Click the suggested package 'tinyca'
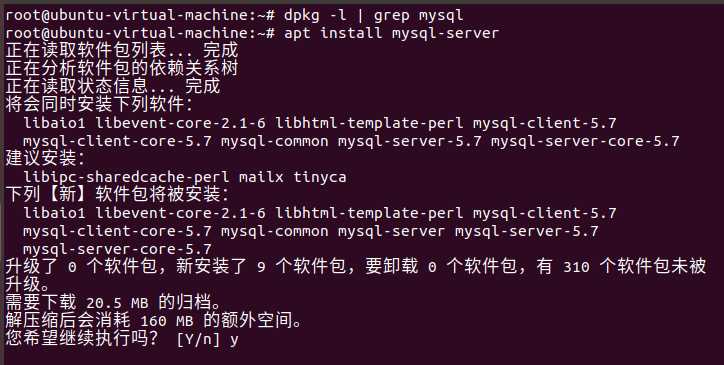 point(320,176)
